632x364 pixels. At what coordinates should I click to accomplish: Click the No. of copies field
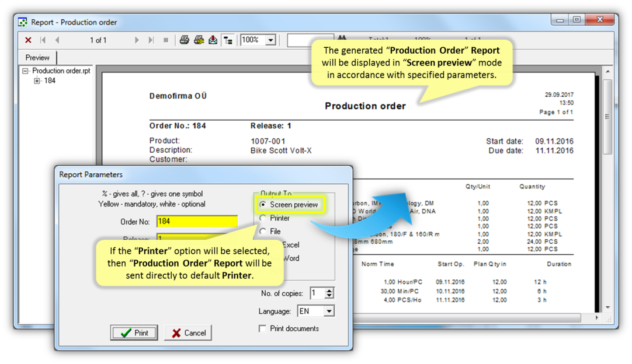coord(317,293)
